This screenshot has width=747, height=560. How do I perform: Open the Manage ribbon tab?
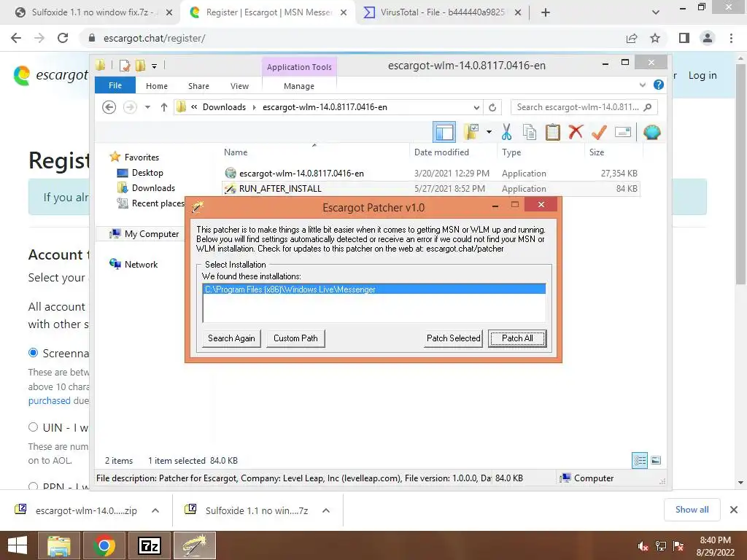pos(299,86)
